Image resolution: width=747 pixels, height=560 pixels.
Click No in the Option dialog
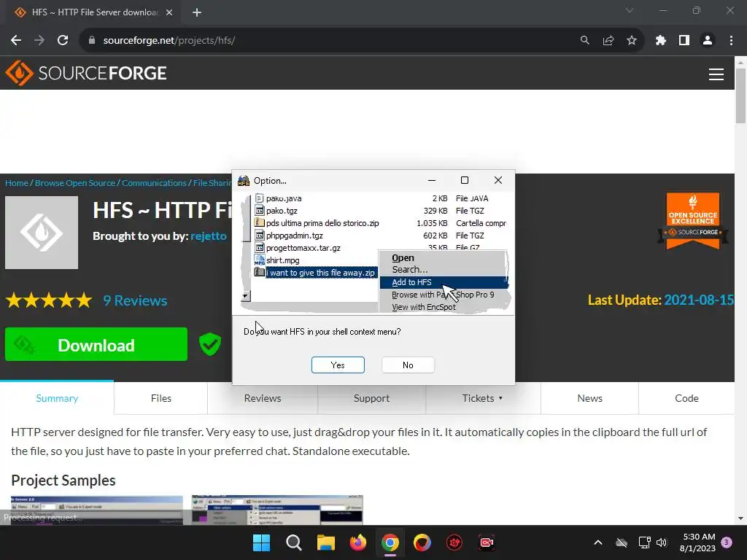(x=408, y=365)
